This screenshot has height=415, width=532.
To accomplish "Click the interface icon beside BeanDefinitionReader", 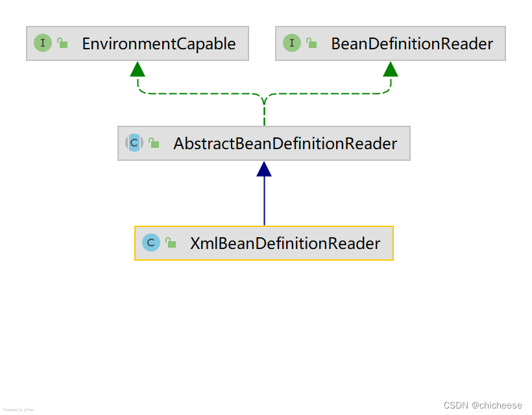I will pyautogui.click(x=292, y=43).
